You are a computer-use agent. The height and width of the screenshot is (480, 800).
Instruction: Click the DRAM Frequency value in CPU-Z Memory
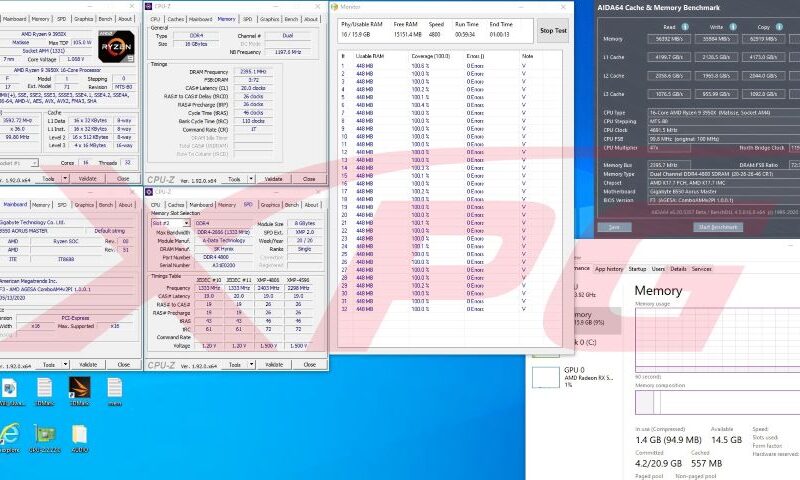click(x=253, y=71)
